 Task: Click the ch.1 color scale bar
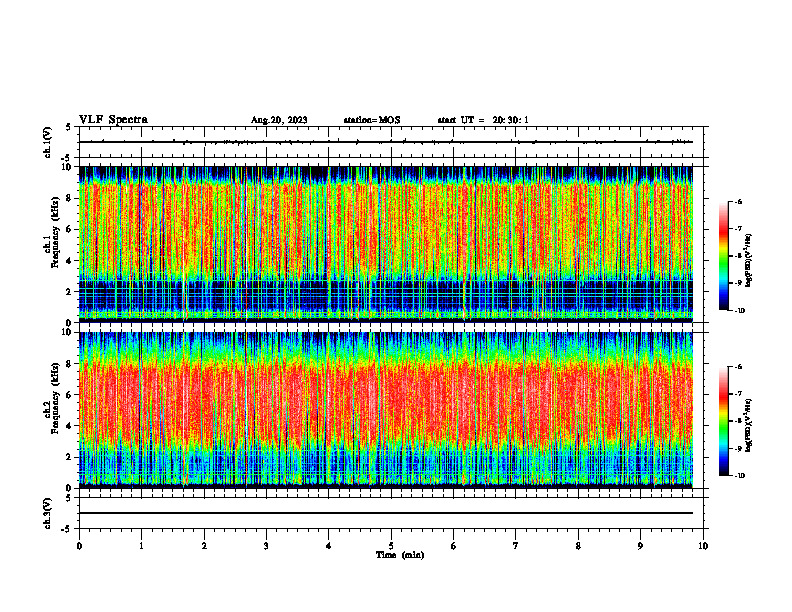723,256
